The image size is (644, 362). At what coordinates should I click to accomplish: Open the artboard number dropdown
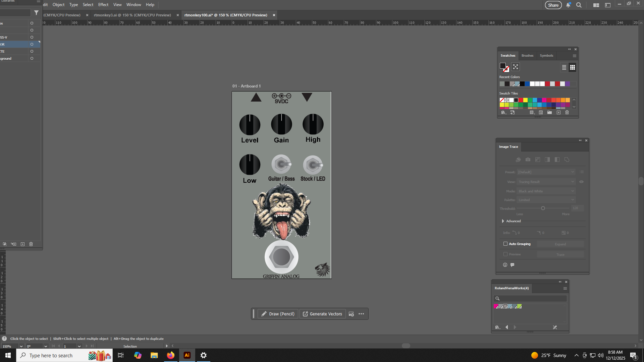click(79, 346)
